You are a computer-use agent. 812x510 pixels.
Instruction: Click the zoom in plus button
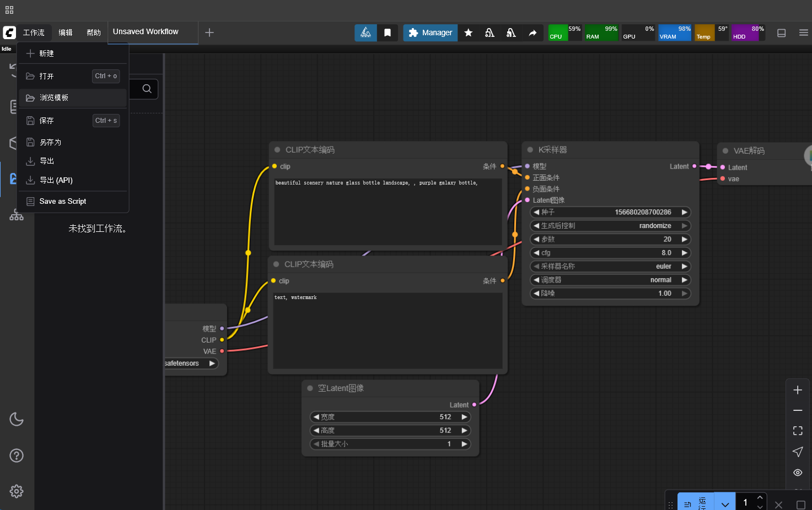(x=798, y=390)
